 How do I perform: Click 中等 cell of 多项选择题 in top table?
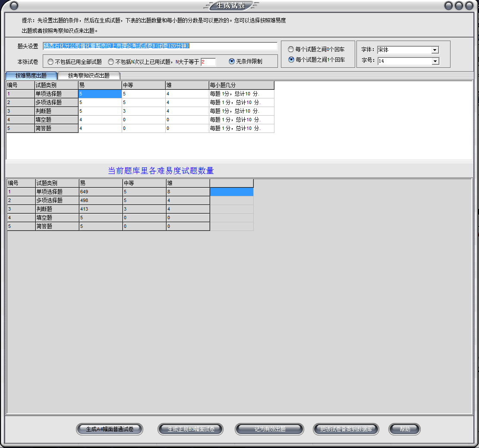[x=143, y=102]
